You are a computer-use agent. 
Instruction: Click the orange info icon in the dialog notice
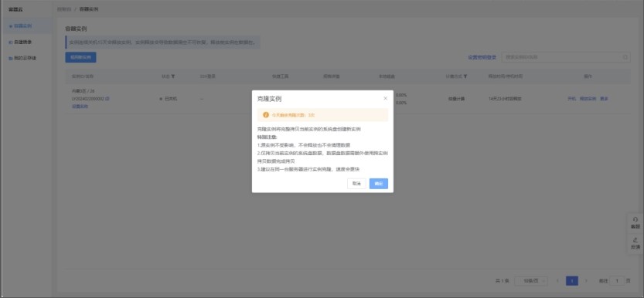click(266, 115)
